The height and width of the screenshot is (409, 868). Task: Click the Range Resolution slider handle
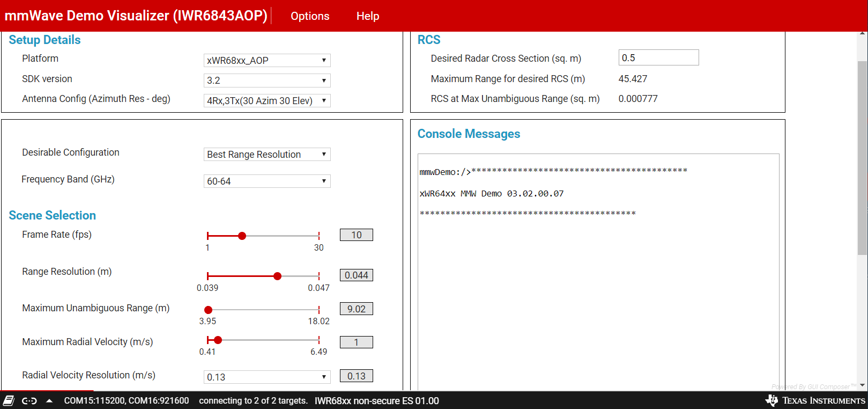tap(277, 276)
